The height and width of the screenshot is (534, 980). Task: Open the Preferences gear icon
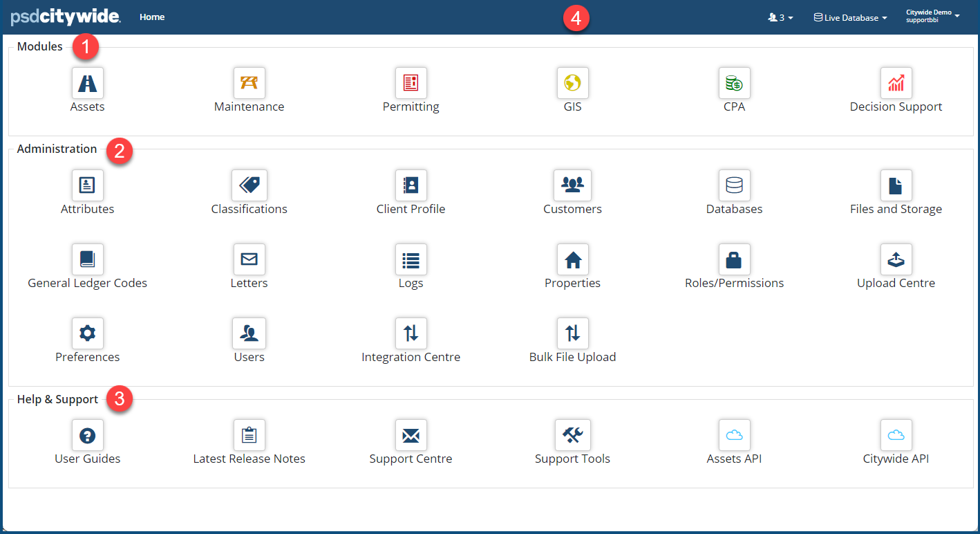click(88, 333)
